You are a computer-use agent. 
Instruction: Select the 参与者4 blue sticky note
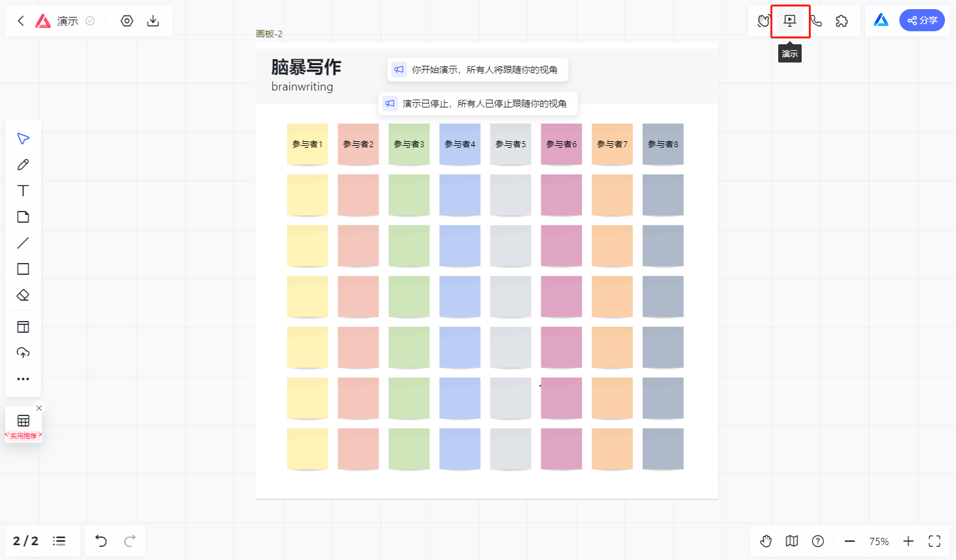click(460, 144)
